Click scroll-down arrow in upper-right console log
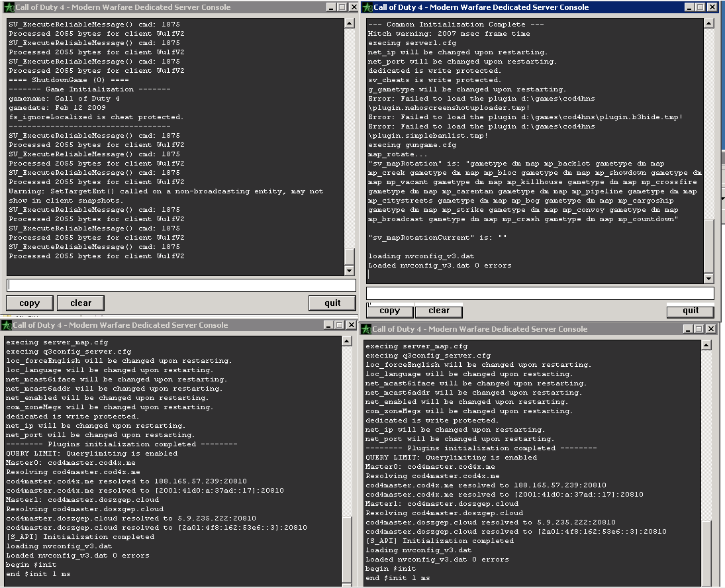This screenshot has height=588, width=725. pos(708,278)
